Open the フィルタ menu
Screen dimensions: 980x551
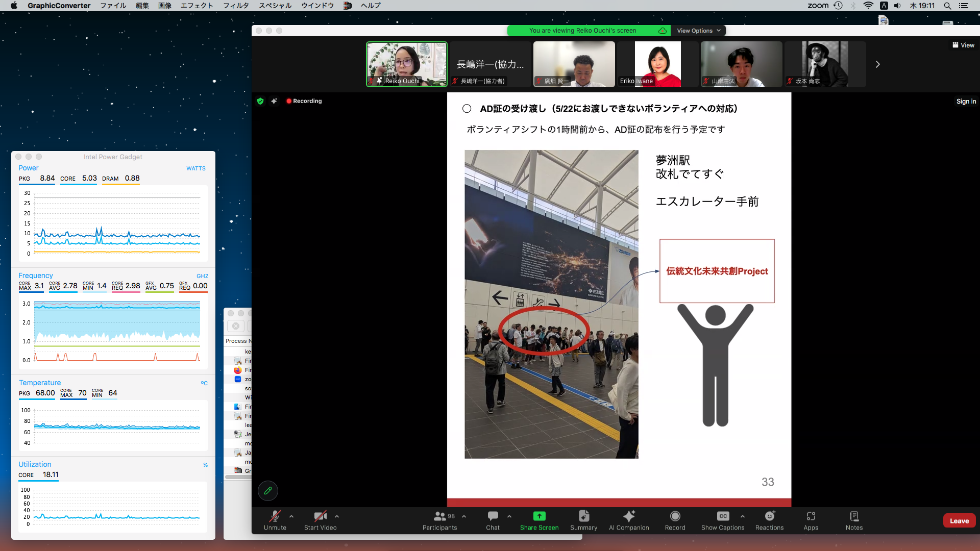(236, 6)
